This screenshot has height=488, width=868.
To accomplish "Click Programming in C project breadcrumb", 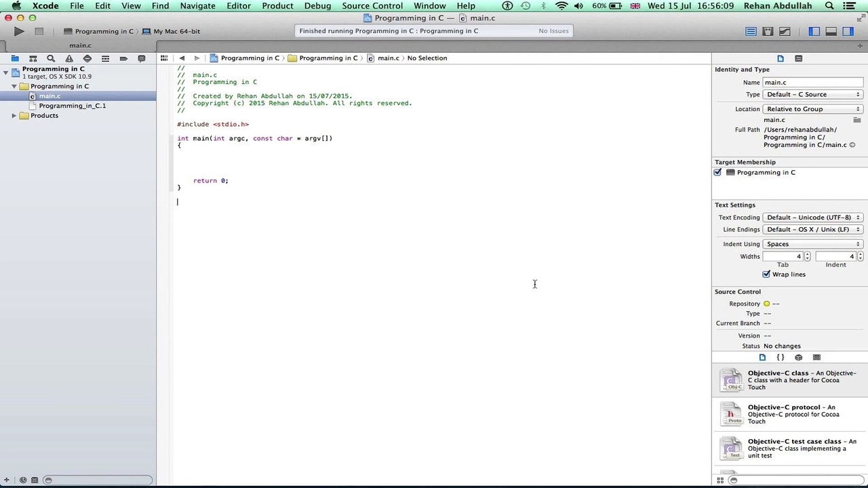I will point(245,58).
